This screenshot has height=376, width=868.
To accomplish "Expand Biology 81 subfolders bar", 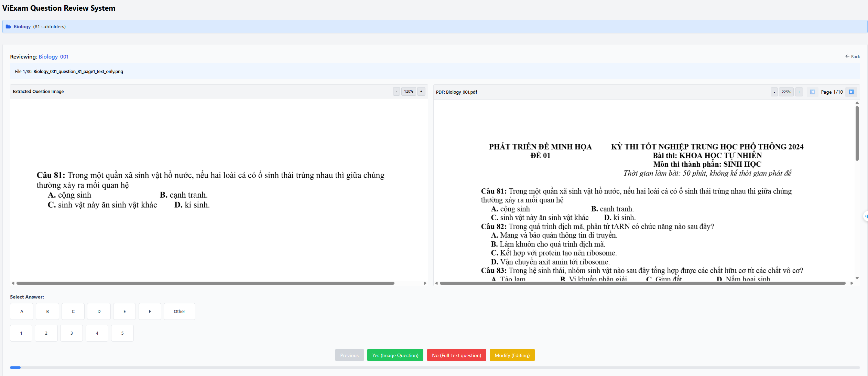I will point(435,27).
